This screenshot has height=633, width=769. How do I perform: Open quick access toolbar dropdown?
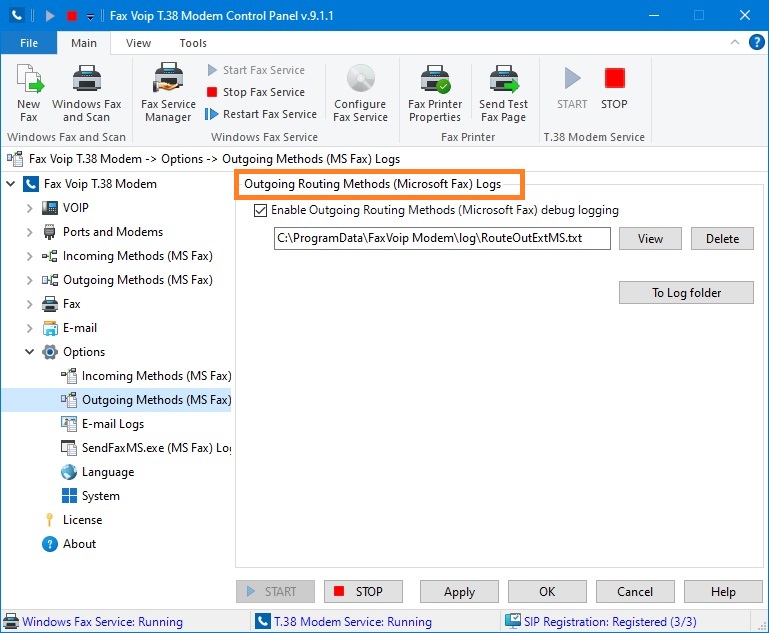click(90, 17)
